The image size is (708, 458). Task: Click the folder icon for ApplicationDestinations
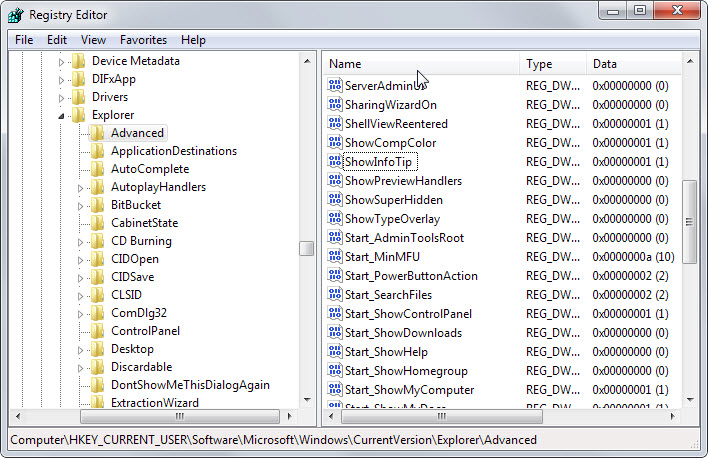click(98, 151)
